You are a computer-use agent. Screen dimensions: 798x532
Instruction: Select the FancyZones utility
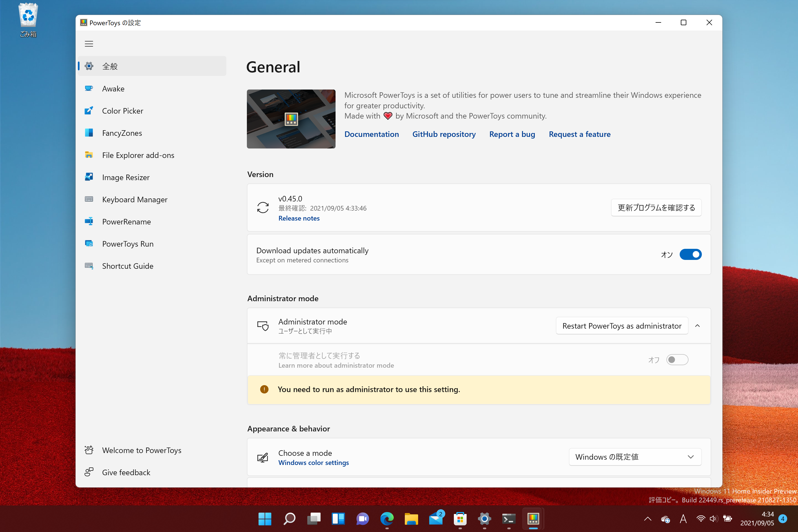tap(122, 133)
